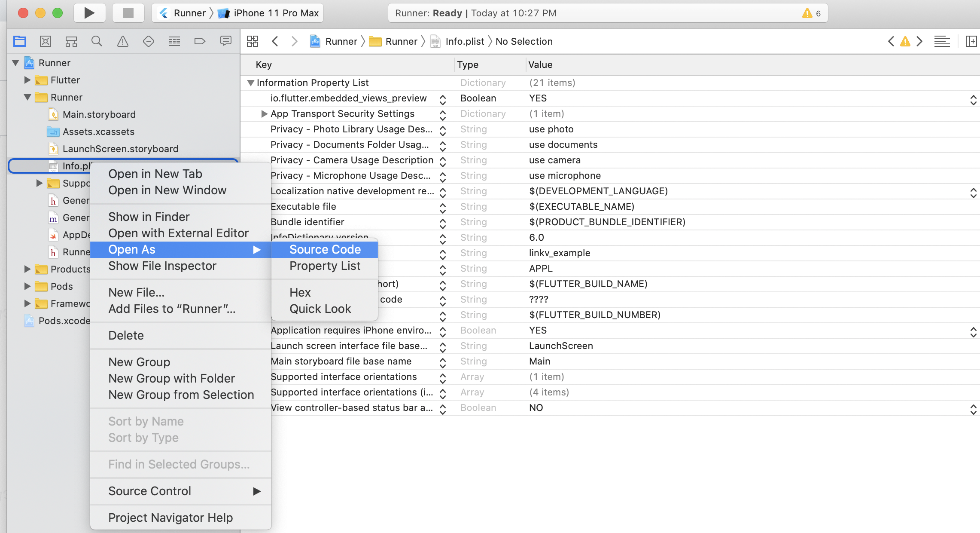Screen dimensions: 980x533
Task: Toggle View controller-based status bar boolean stepper
Action: (973, 409)
